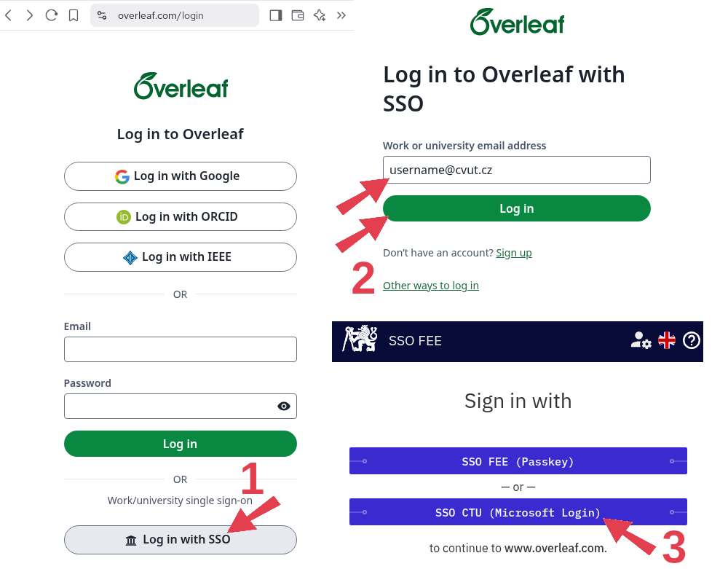
Task: Toggle password visibility with the eye icon
Action: point(284,406)
